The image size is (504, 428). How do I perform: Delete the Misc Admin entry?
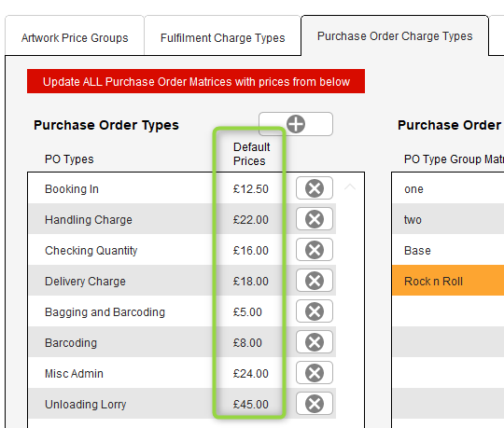click(x=314, y=373)
